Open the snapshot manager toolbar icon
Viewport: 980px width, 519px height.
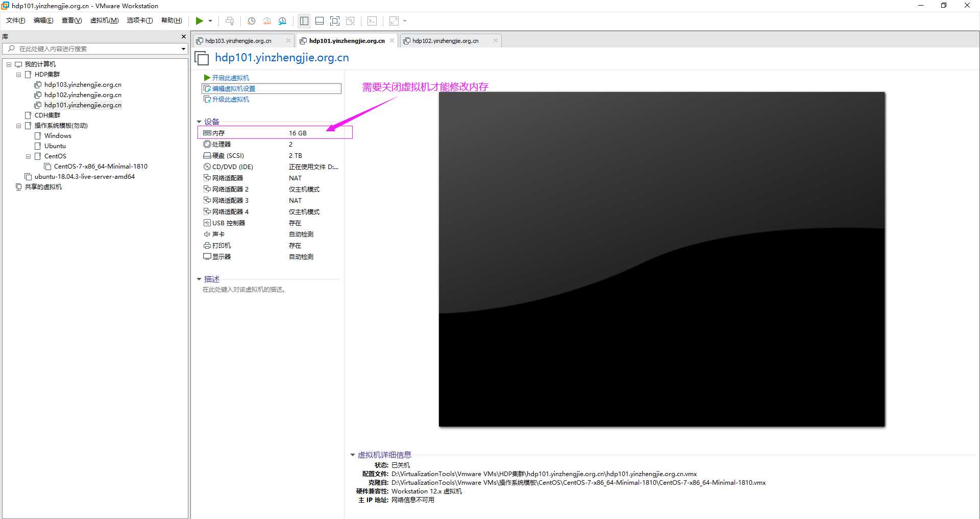pos(282,21)
